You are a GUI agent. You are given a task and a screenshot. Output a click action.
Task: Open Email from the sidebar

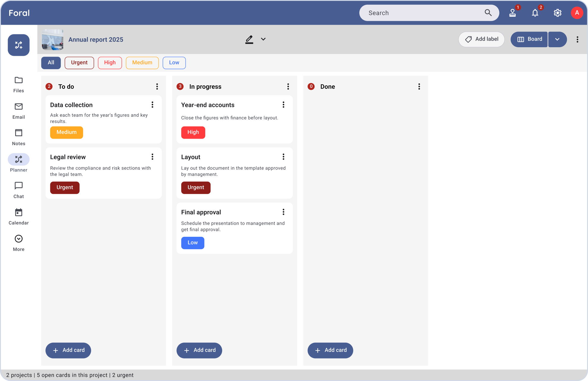click(18, 111)
